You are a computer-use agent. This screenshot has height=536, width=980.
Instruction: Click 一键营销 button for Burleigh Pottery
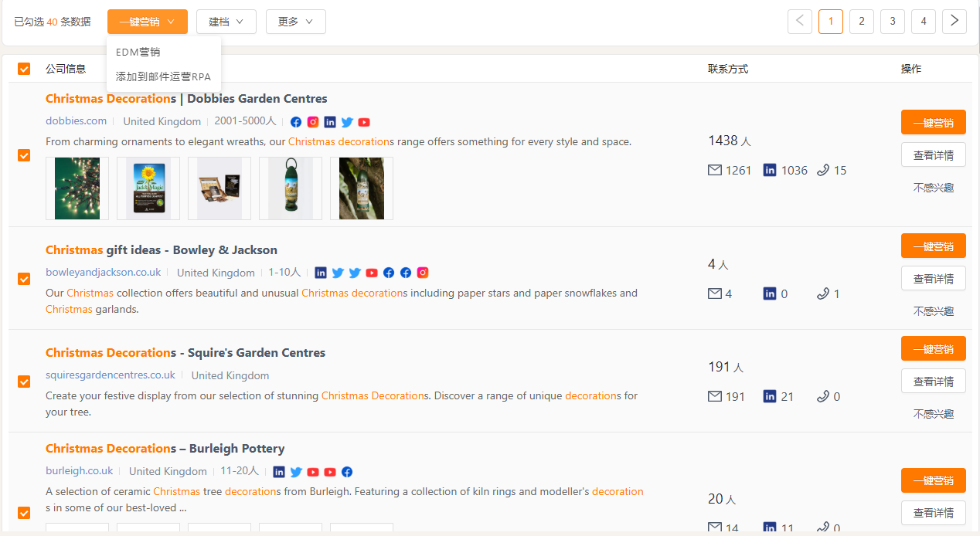pos(934,480)
